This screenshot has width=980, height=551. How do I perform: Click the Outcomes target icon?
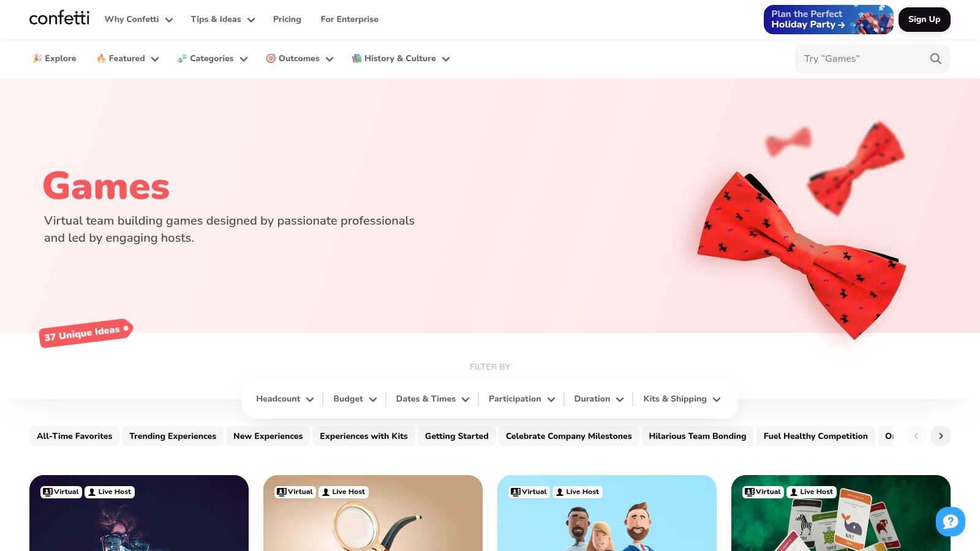click(271, 58)
